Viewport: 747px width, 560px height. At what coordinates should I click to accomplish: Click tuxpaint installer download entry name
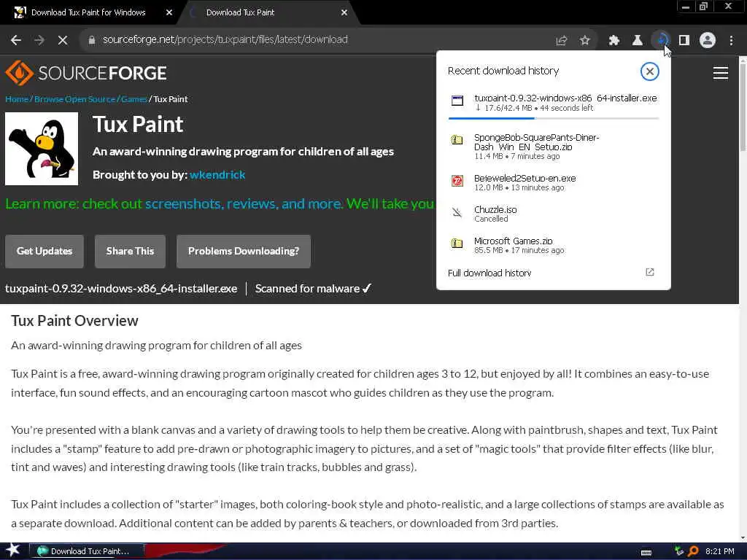click(565, 98)
